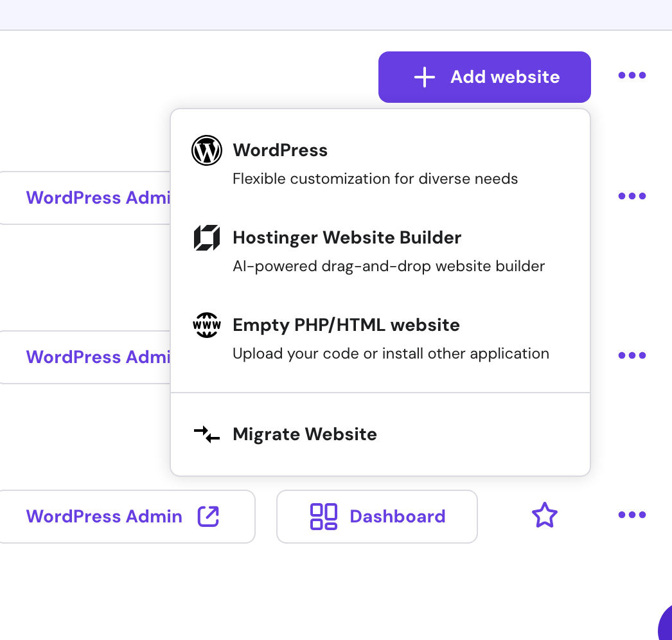This screenshot has width=672, height=640.
Task: Click 'Flexible customization for diverse needs' text
Action: 375,179
